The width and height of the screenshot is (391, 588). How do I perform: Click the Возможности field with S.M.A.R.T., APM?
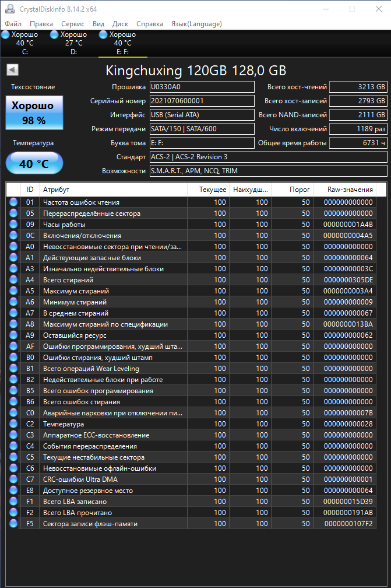[x=268, y=170]
